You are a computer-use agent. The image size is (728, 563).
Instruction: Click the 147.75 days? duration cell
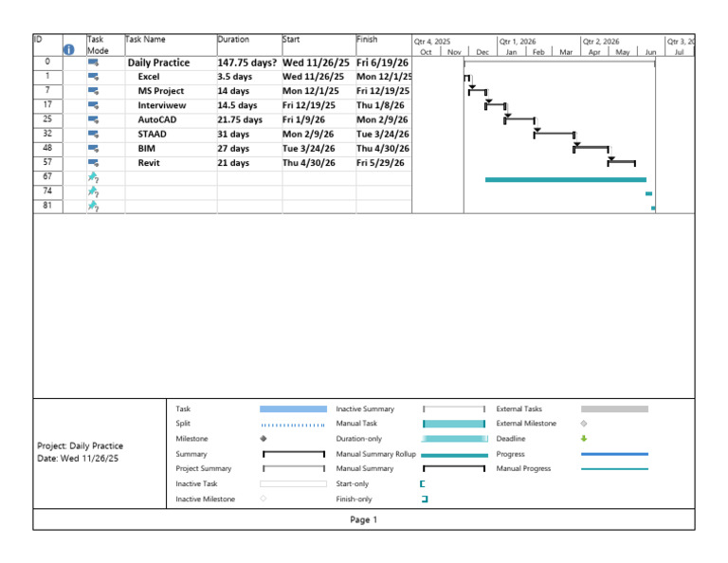click(249, 63)
